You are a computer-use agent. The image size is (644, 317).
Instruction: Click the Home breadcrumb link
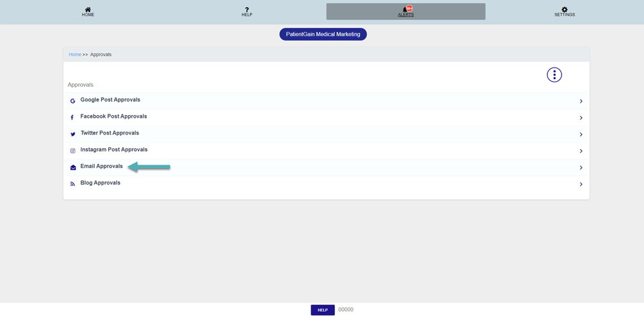tap(75, 55)
